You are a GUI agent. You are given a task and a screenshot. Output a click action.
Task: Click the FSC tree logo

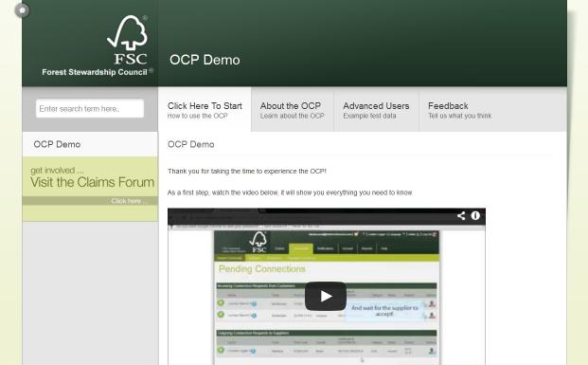[x=128, y=40]
